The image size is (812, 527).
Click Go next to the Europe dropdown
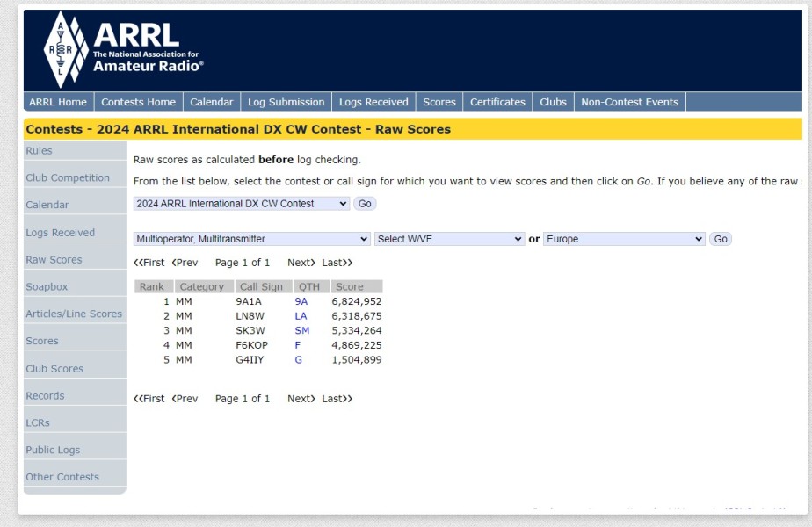[x=721, y=239]
